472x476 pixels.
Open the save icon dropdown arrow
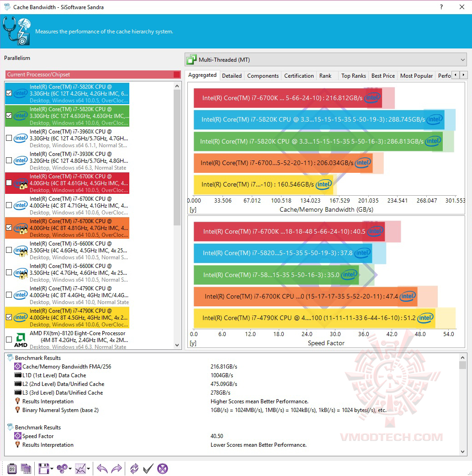tap(52, 469)
